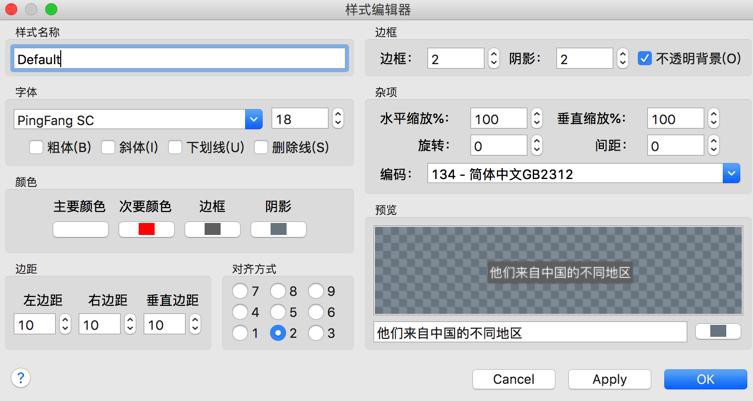The width and height of the screenshot is (753, 401).
Task: Click the 右边距 right margin stepper
Action: click(x=130, y=324)
